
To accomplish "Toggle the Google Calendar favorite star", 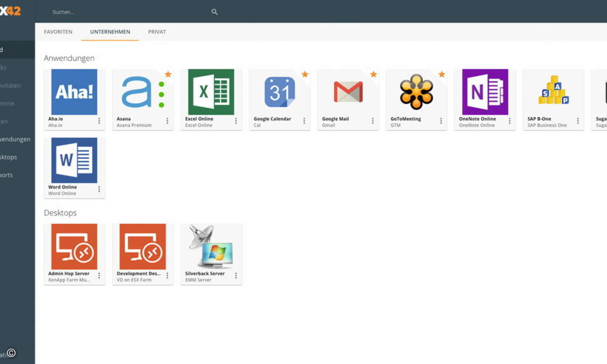I will tap(305, 74).
